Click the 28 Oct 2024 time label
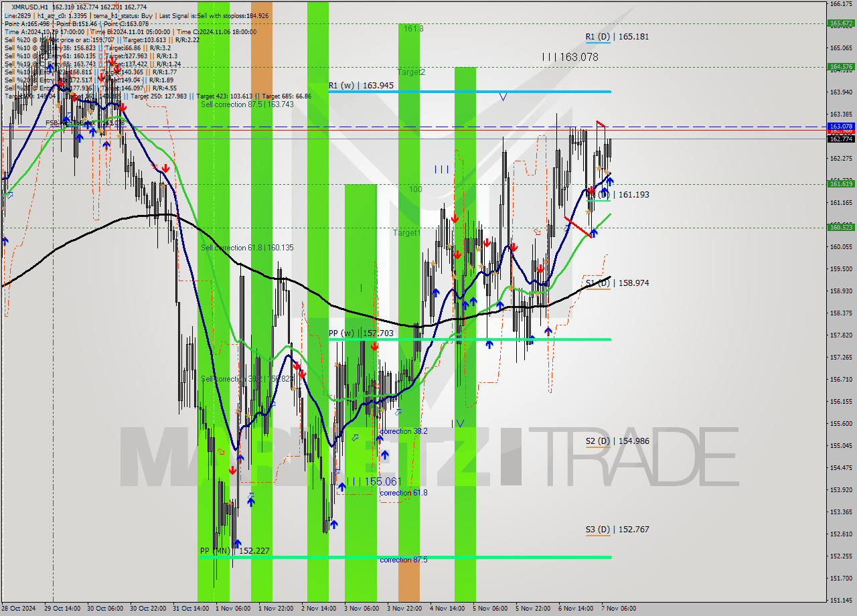The width and height of the screenshot is (857, 616). pos(18,609)
